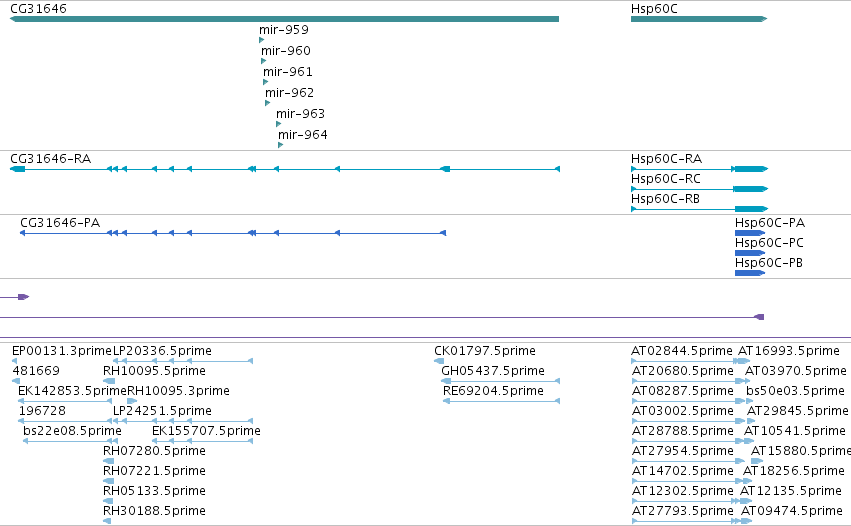Screen dimensions: 851x526
Task: Select the Hsp60C-PC protein bar
Action: (750, 253)
